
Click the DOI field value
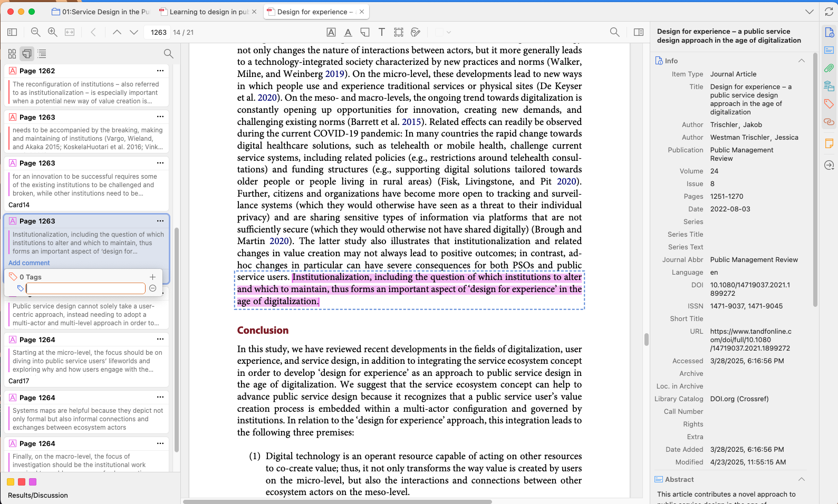coord(750,289)
